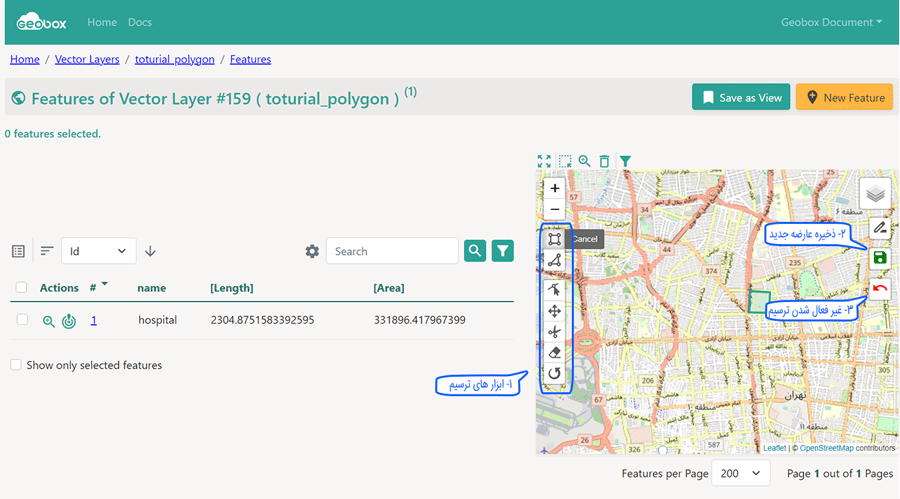The height and width of the screenshot is (499, 900).
Task: Click the feature Search input field
Action: coord(391,251)
